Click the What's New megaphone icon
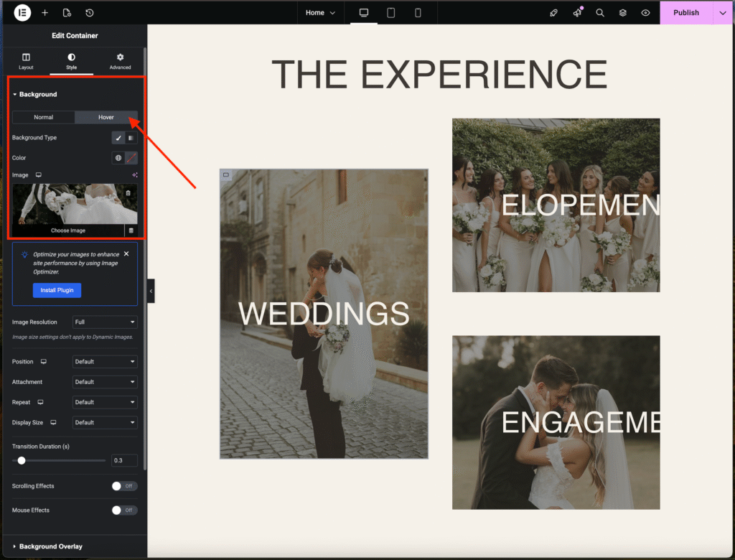735x560 pixels. 577,13
